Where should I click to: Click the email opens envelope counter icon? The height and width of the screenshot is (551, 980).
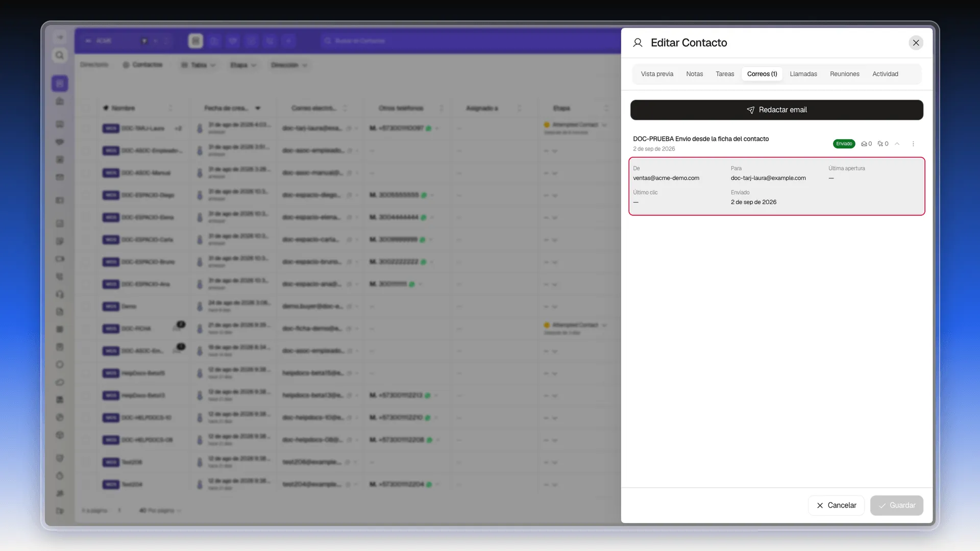click(x=864, y=144)
